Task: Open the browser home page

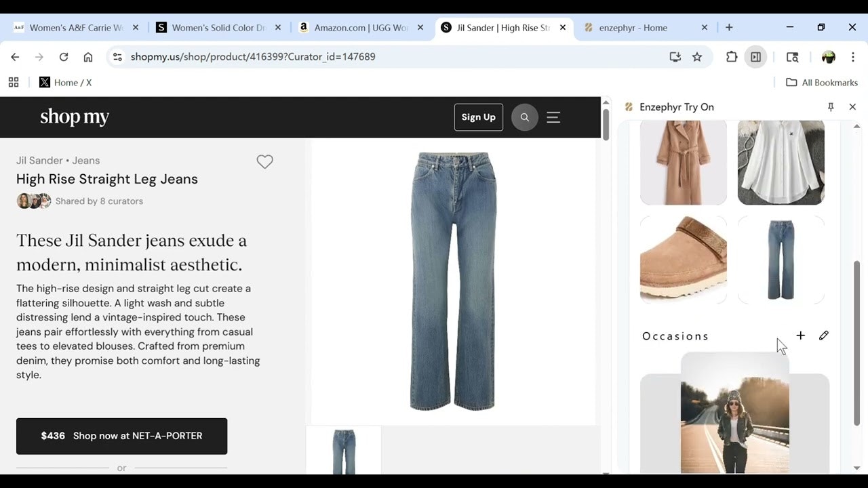Action: click(88, 57)
